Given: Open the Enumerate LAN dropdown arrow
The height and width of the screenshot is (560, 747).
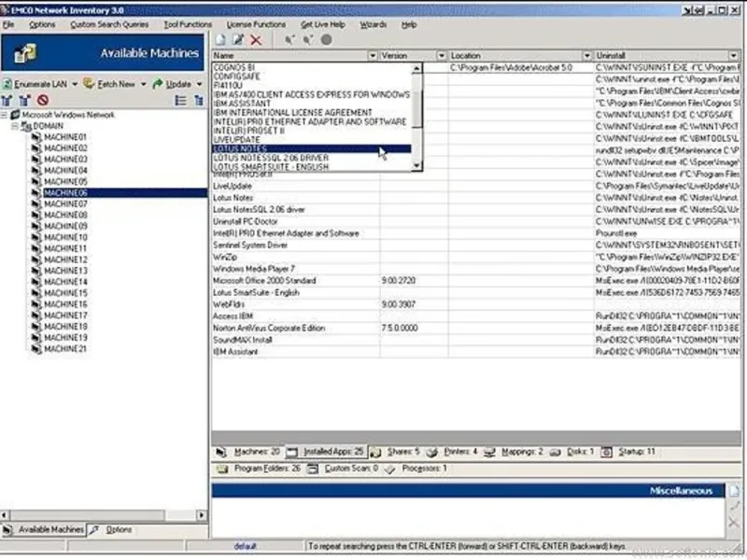Looking at the screenshot, I should click(75, 84).
